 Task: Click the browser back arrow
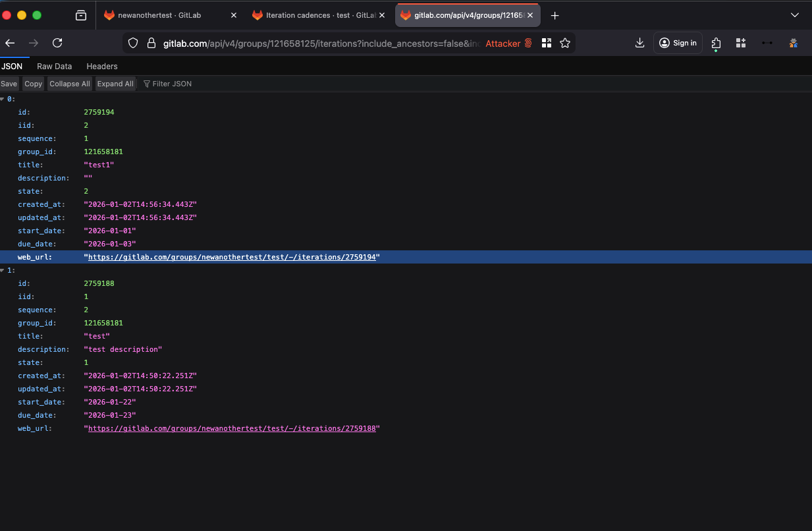10,43
